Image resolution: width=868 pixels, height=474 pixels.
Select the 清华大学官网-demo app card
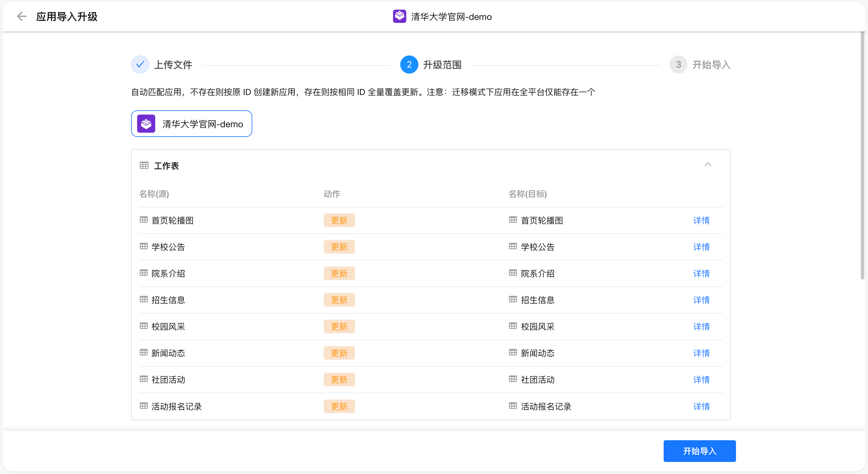tap(191, 124)
